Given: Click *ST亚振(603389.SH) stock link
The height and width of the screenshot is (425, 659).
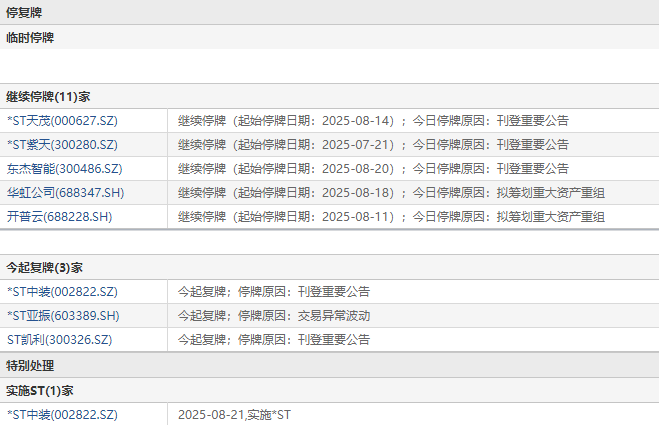Looking at the screenshot, I should tap(63, 316).
